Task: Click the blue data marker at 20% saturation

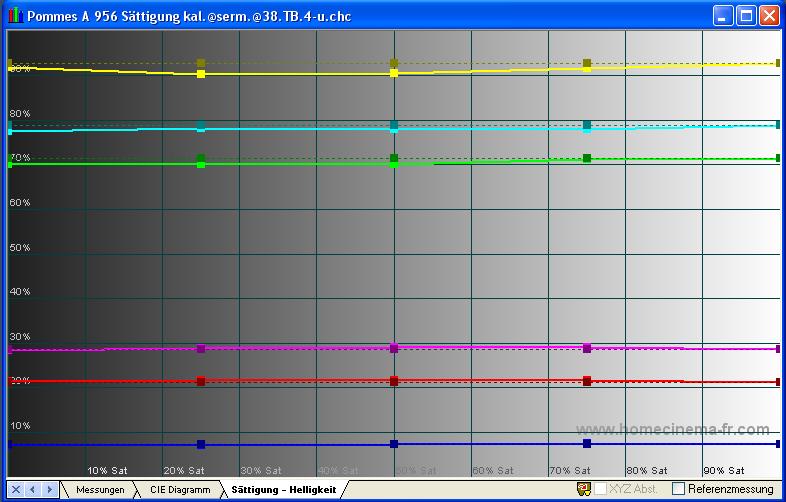Action: pos(201,444)
